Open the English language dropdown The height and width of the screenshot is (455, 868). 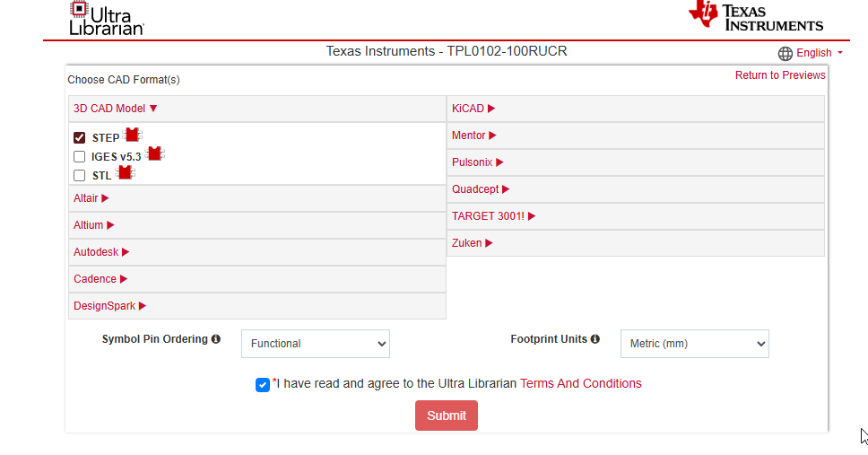pos(820,53)
